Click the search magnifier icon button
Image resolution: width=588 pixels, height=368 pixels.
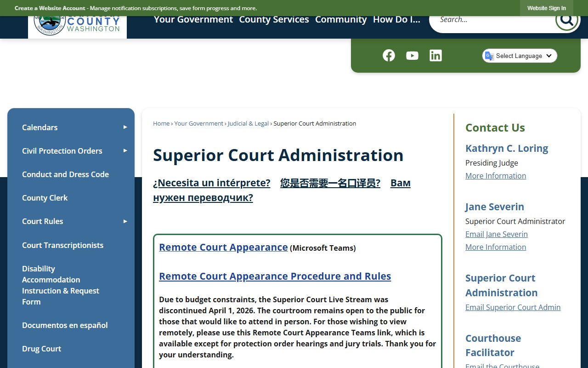[566, 19]
